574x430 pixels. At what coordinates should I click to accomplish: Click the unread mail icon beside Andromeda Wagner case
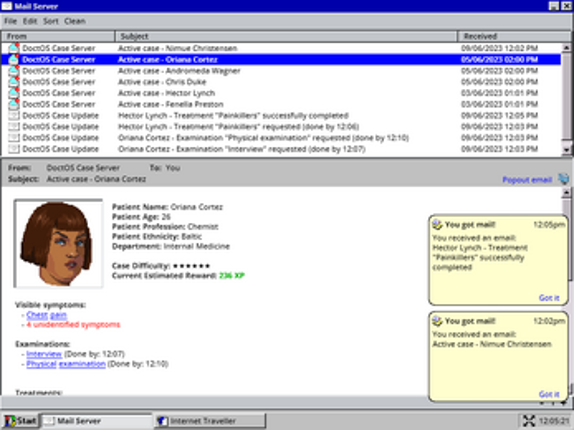click(x=14, y=70)
